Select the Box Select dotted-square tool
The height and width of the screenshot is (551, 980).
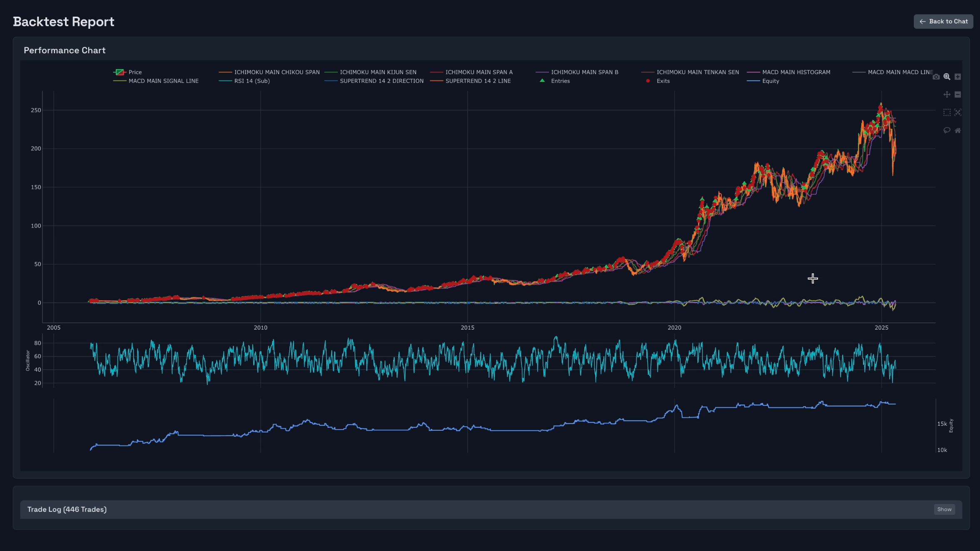[x=947, y=112]
